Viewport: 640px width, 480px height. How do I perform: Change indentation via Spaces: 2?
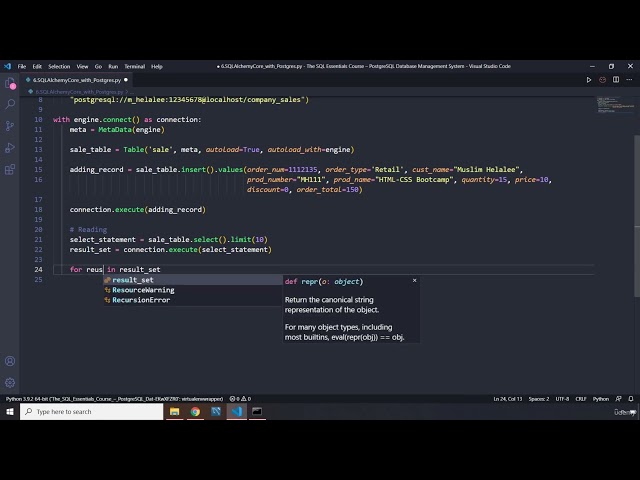tap(539, 399)
